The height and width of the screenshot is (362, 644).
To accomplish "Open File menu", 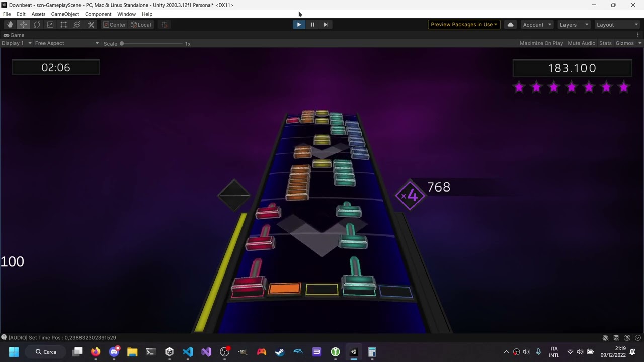I will coord(7,14).
